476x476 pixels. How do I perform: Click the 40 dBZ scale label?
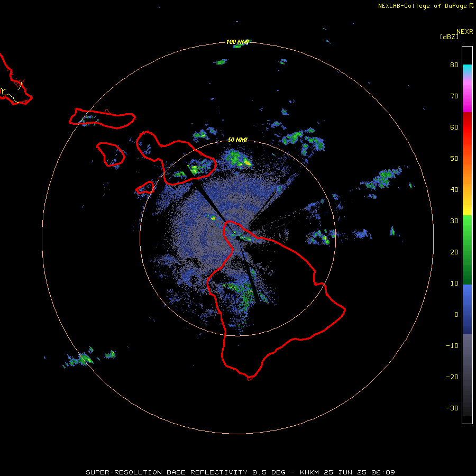(454, 190)
